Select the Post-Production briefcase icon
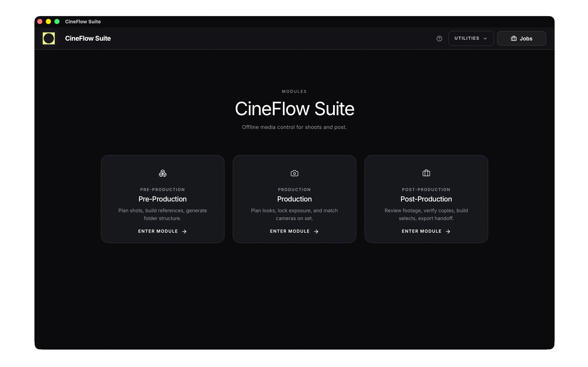Viewport: 588px width, 367px height. pos(426,173)
